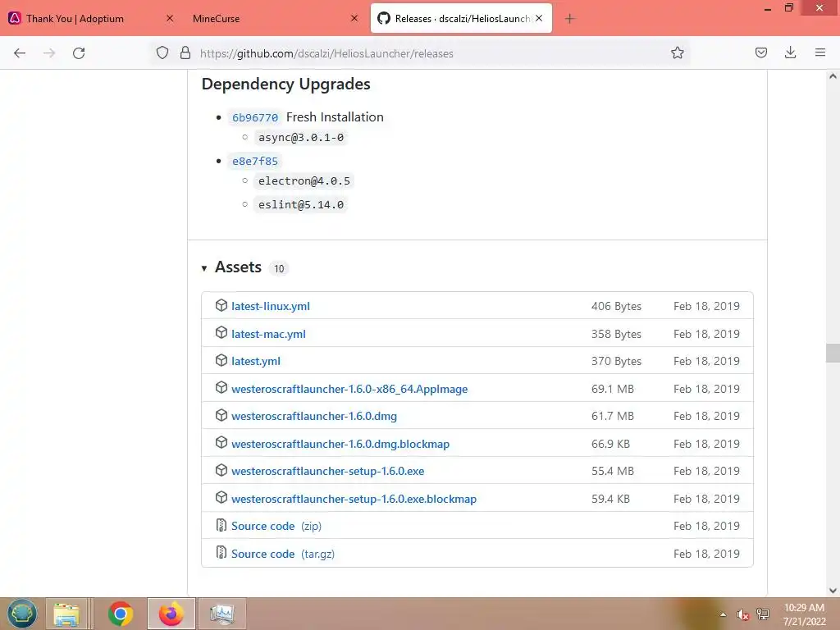The height and width of the screenshot is (630, 840).
Task: Go back to the previous page
Action: pos(20,53)
